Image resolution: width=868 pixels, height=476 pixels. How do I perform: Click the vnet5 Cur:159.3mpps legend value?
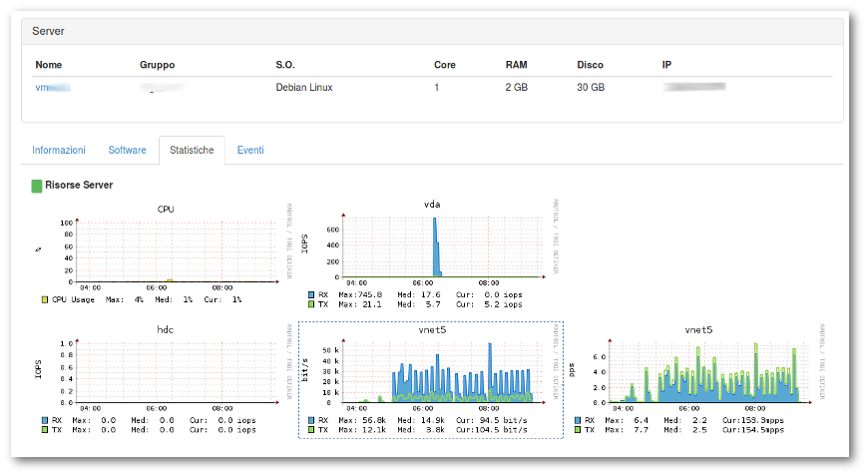tap(753, 421)
